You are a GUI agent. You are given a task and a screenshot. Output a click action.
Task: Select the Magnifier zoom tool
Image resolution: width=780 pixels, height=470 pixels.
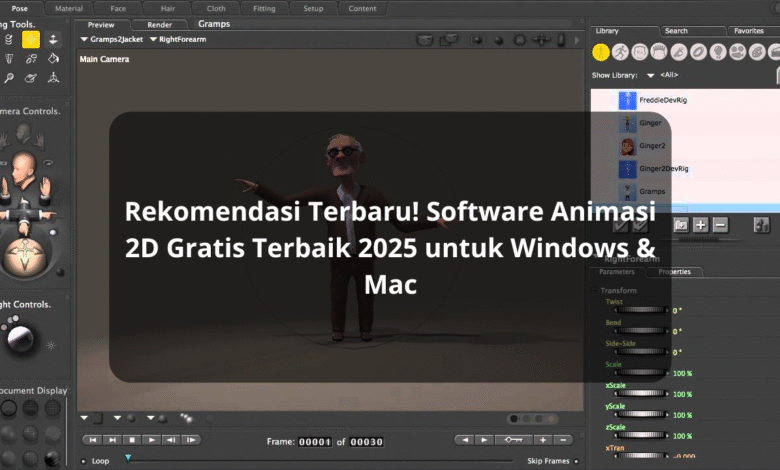click(8, 78)
